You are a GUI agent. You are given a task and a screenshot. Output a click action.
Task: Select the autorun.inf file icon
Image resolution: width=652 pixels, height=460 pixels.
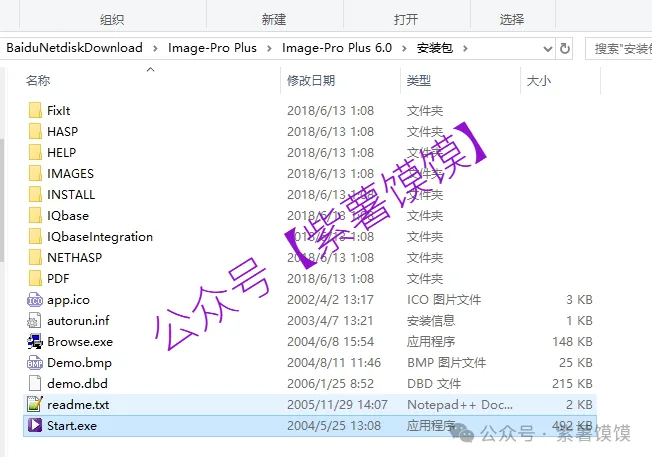[34, 321]
